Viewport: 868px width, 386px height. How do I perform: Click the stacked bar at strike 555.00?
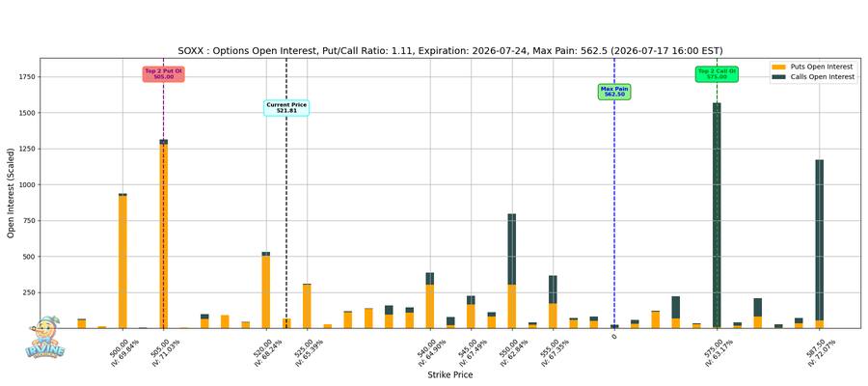(553, 302)
